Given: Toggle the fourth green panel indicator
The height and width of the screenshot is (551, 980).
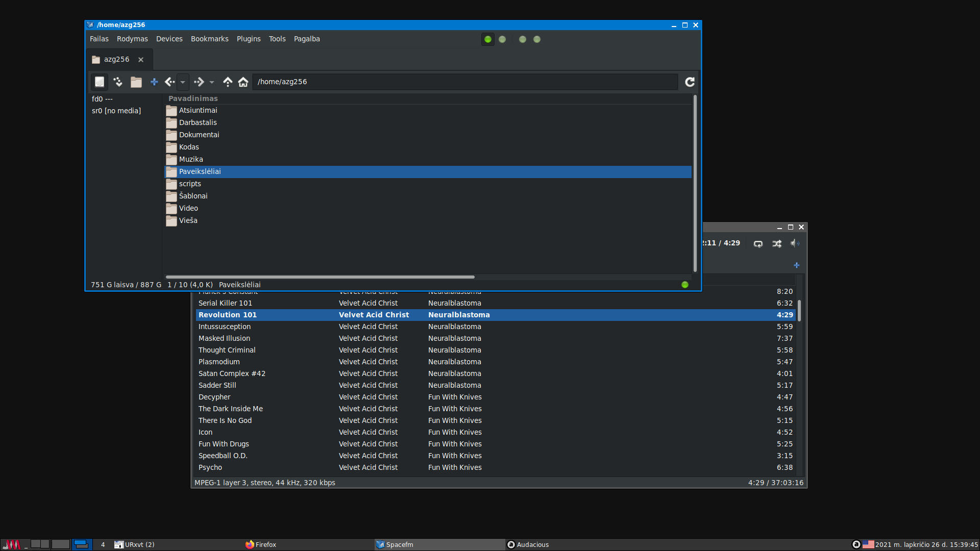Looking at the screenshot, I should coord(537,39).
